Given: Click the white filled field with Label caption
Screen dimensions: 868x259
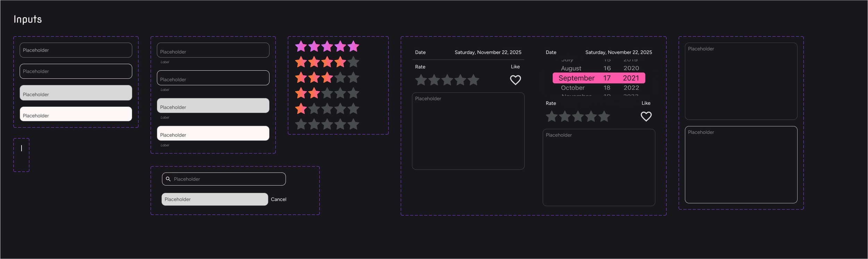Looking at the screenshot, I should click(213, 133).
